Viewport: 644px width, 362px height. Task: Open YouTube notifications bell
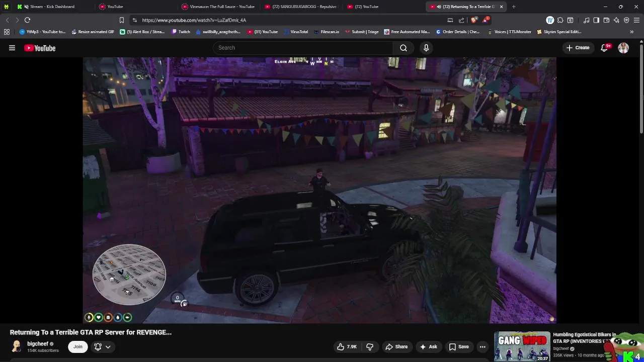click(605, 48)
